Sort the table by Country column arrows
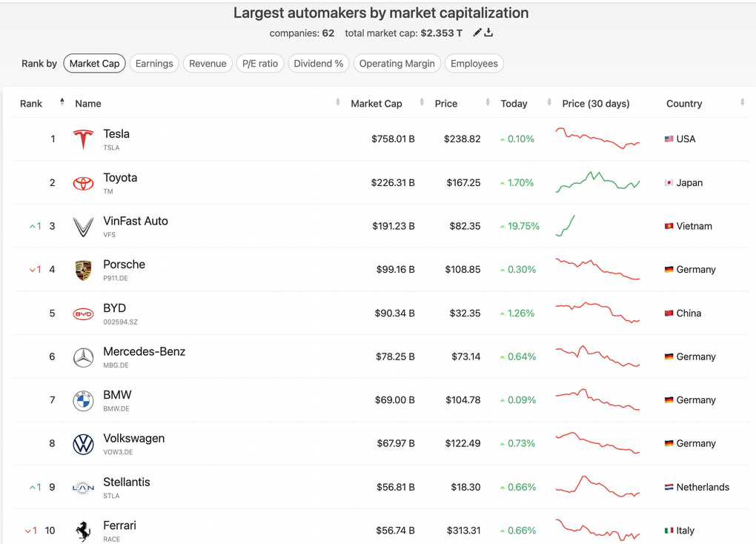The image size is (756, 544). [x=742, y=102]
